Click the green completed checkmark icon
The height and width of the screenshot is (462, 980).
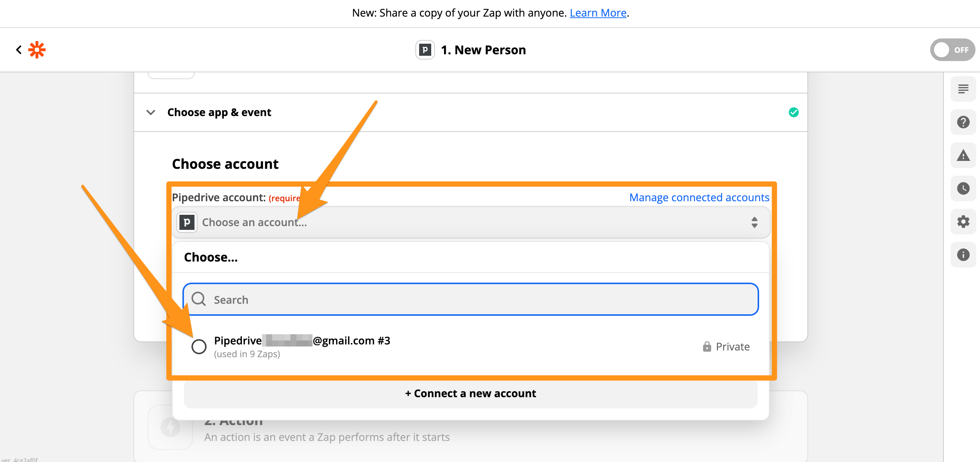tap(793, 113)
